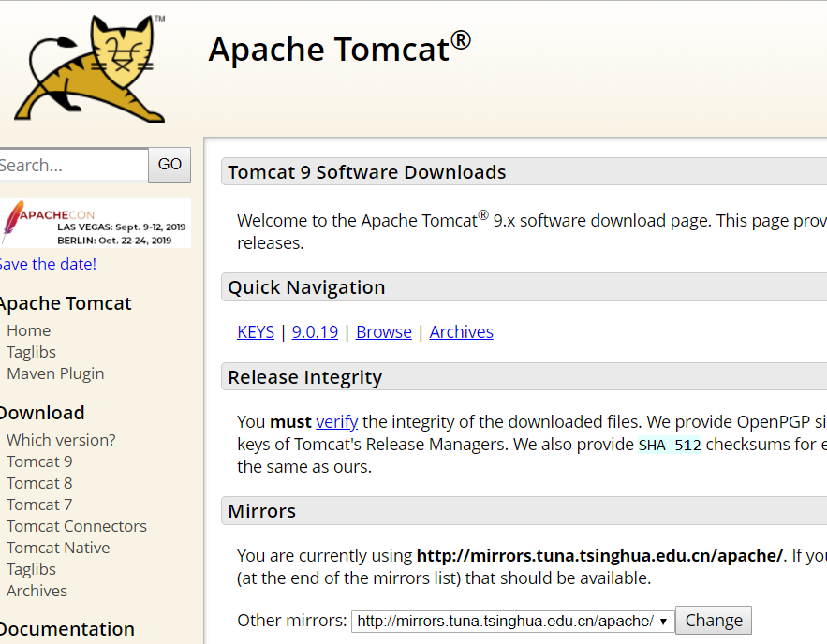The image size is (827, 644).
Task: Open the ApacheCon banner image
Action: coord(96,223)
